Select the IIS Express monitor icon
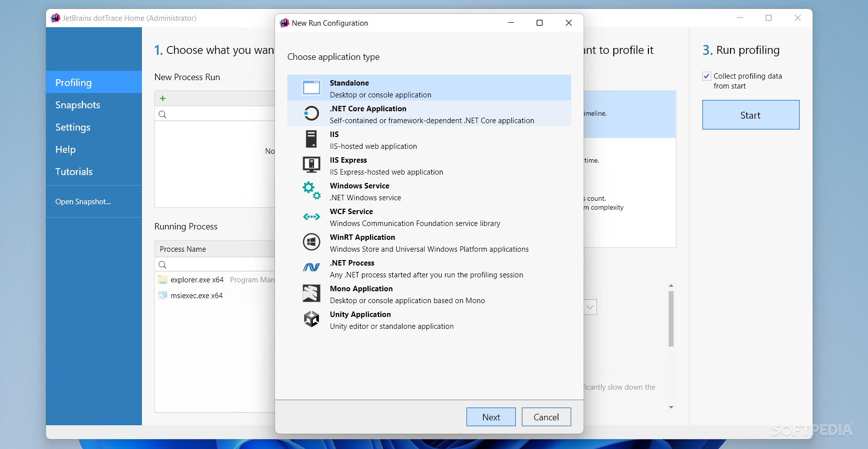Viewport: 868px width, 449px height. (312, 165)
